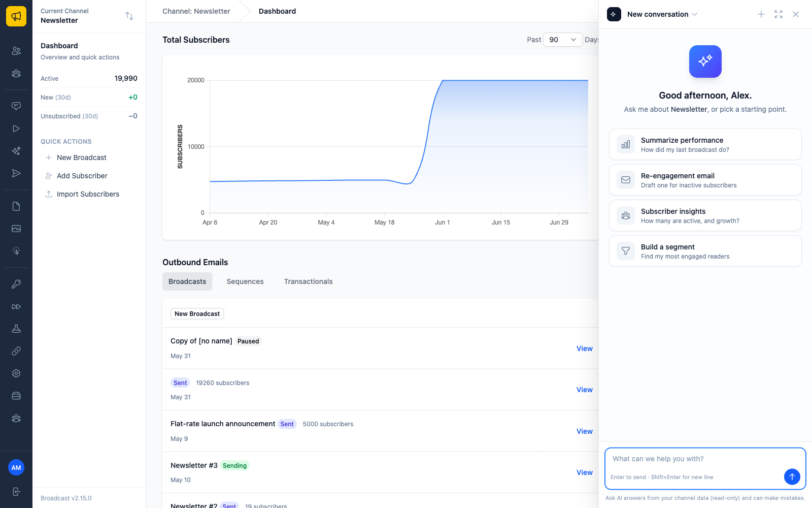Expand the assistant panel to fullscreen
The image size is (812, 508).
(x=779, y=14)
